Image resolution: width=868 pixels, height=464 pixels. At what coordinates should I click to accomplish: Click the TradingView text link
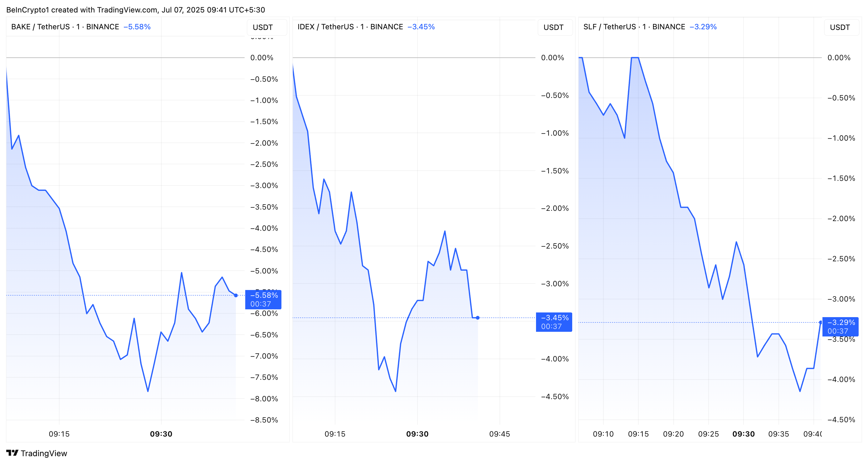coord(44,453)
